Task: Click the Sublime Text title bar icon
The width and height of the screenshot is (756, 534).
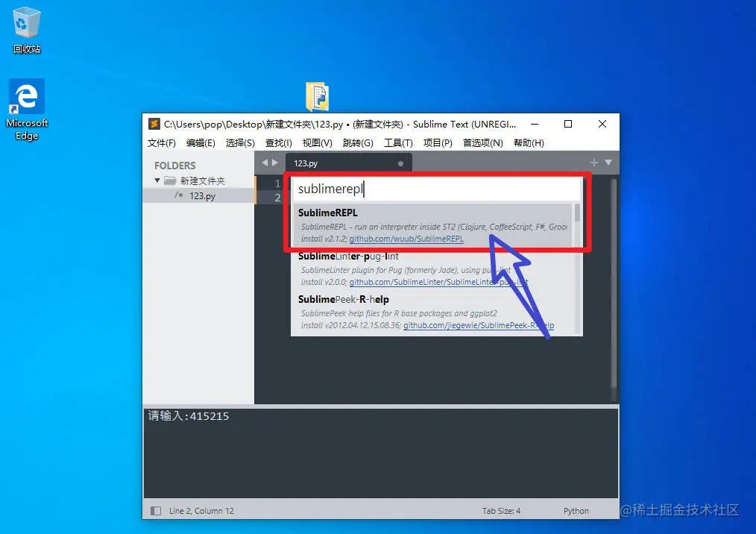Action: pos(154,124)
